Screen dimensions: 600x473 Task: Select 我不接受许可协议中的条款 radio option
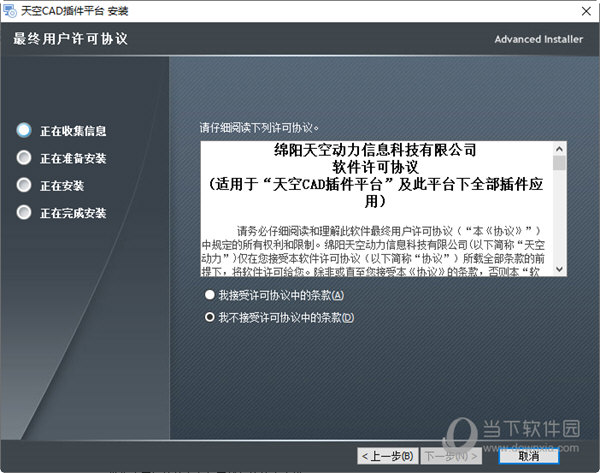[209, 317]
